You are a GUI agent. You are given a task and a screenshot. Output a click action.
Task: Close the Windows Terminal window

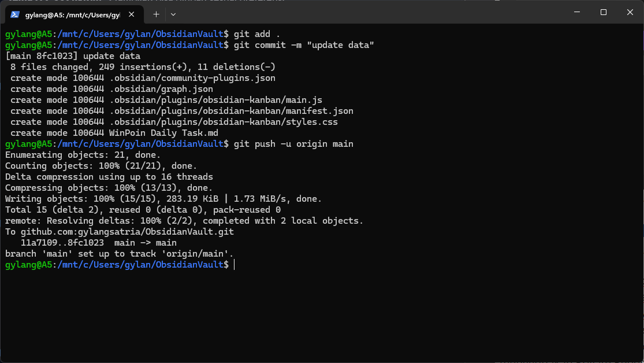[630, 12]
